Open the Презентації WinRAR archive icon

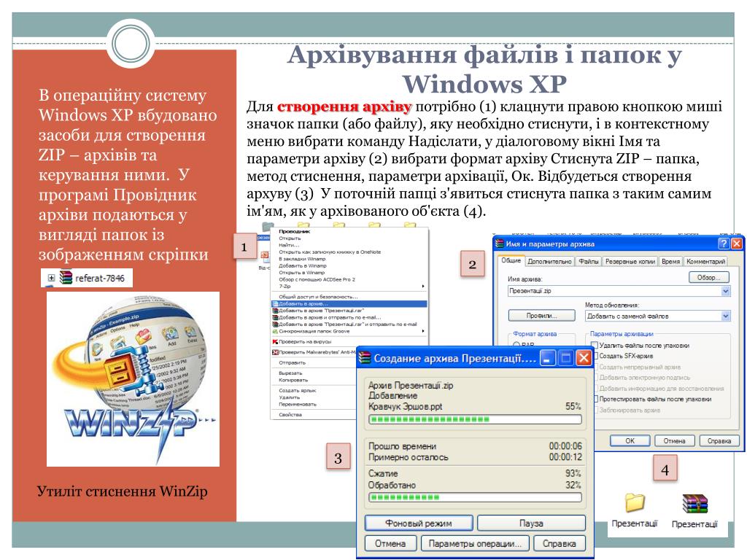click(x=694, y=504)
